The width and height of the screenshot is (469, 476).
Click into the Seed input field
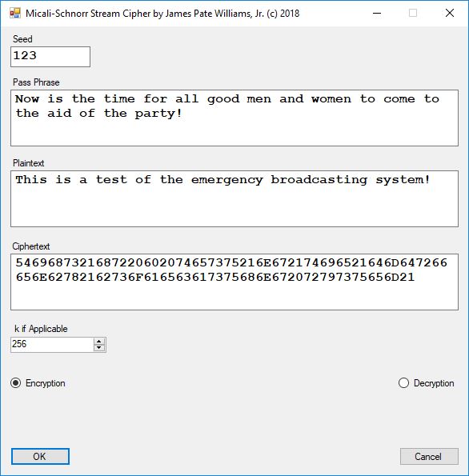pos(50,57)
